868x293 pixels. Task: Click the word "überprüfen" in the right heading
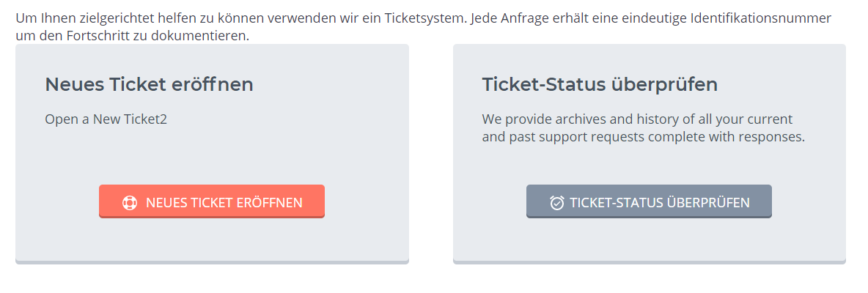tap(663, 85)
